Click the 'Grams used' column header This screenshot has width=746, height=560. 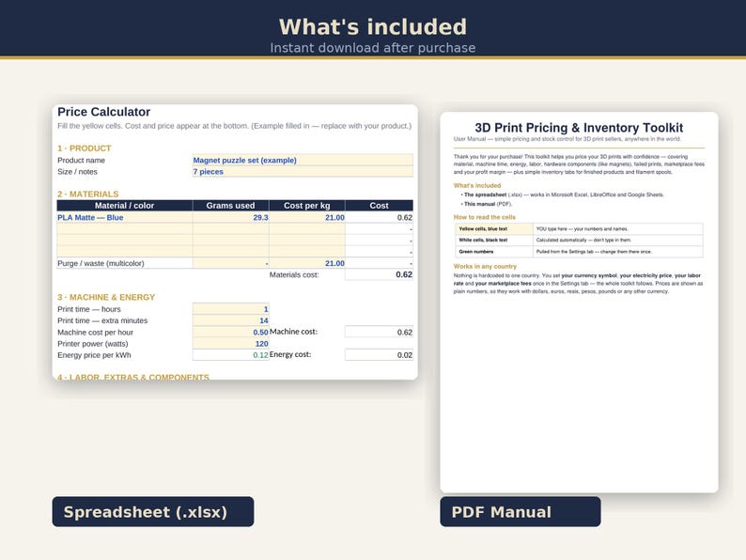tap(231, 206)
